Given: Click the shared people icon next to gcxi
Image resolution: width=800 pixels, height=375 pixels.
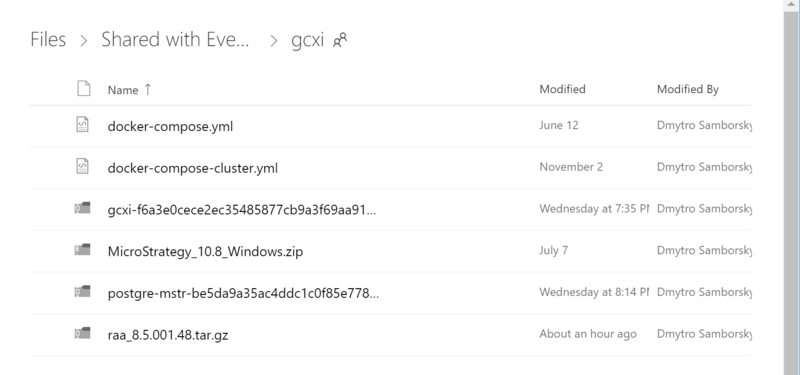Looking at the screenshot, I should point(340,40).
